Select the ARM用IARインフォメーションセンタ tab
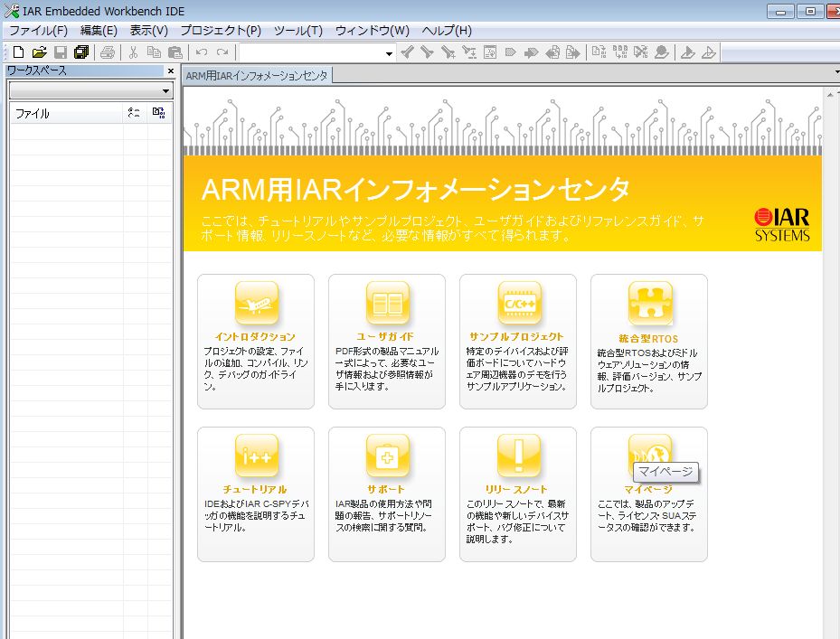The height and width of the screenshot is (639, 840). pyautogui.click(x=257, y=76)
